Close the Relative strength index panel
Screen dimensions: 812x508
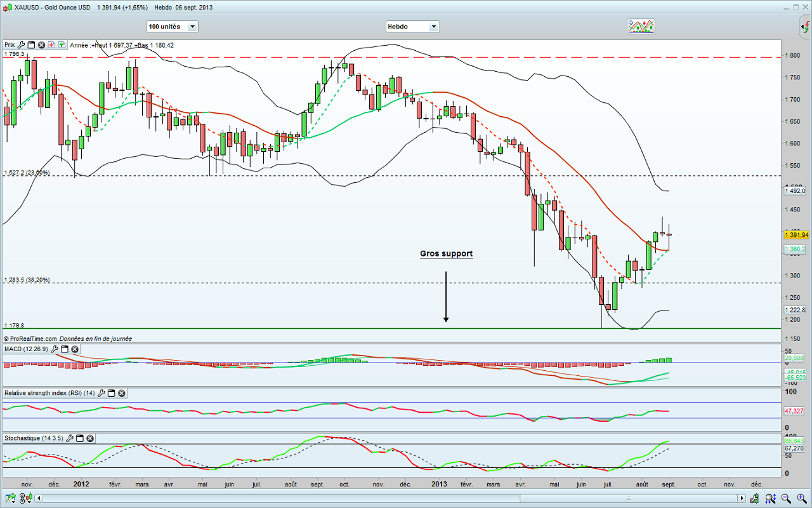[122, 394]
